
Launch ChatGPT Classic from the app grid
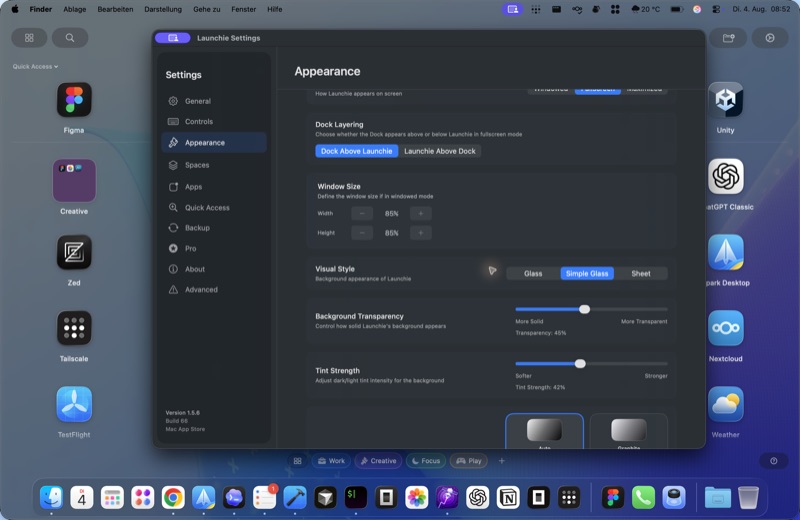tap(726, 177)
